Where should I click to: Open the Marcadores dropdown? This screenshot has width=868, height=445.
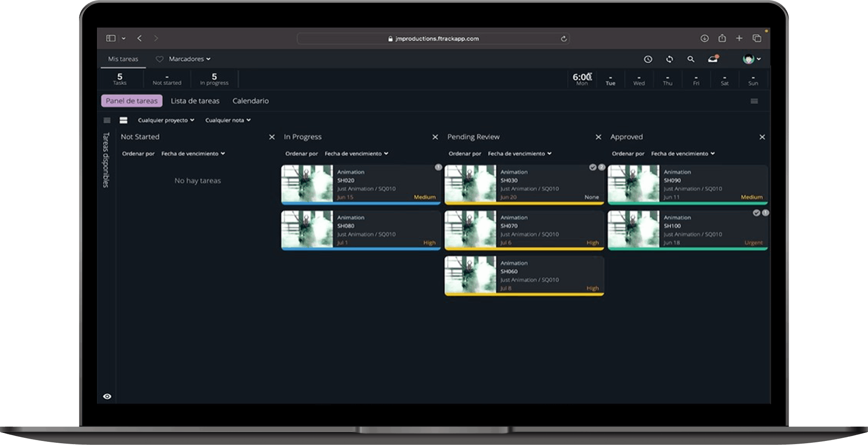click(189, 59)
